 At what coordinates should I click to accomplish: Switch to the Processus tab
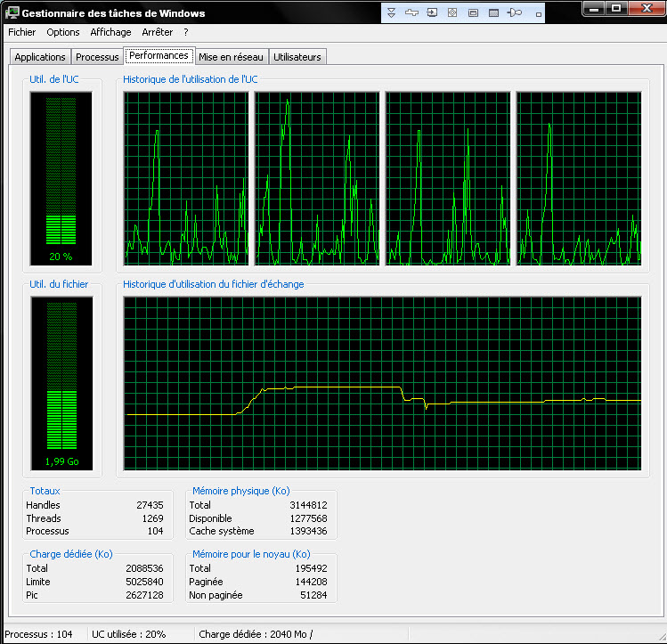(x=97, y=57)
